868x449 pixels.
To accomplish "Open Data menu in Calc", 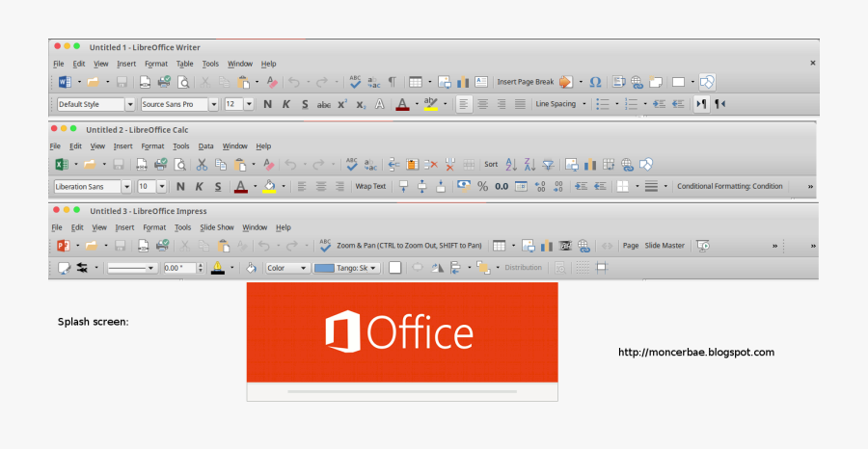I will pyautogui.click(x=206, y=146).
